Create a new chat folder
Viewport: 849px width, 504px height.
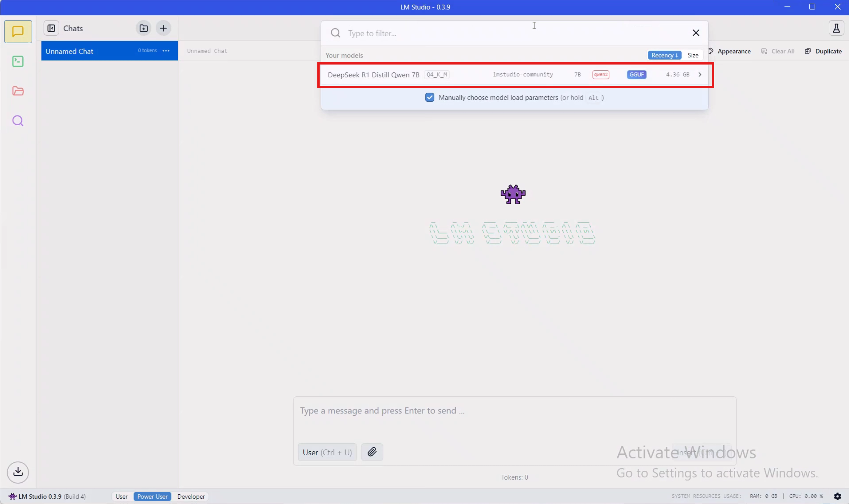(x=144, y=28)
